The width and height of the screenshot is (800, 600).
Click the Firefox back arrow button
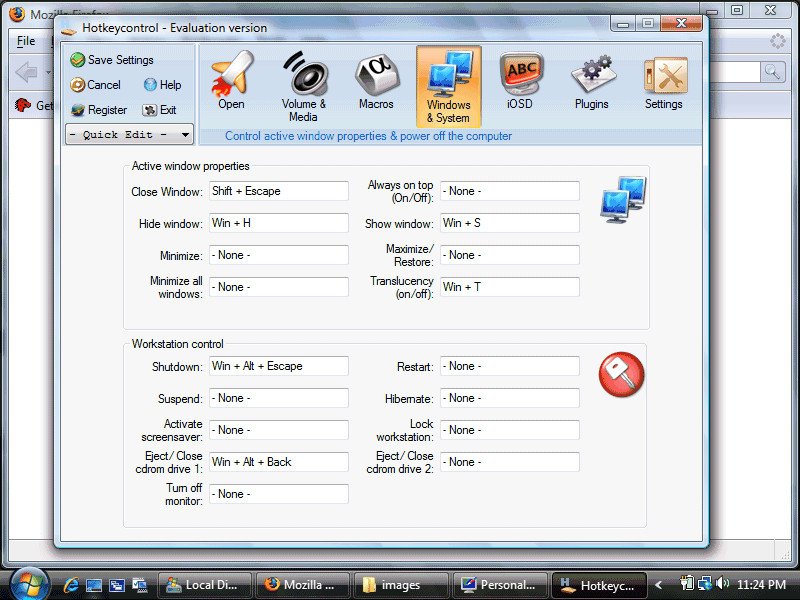click(27, 72)
